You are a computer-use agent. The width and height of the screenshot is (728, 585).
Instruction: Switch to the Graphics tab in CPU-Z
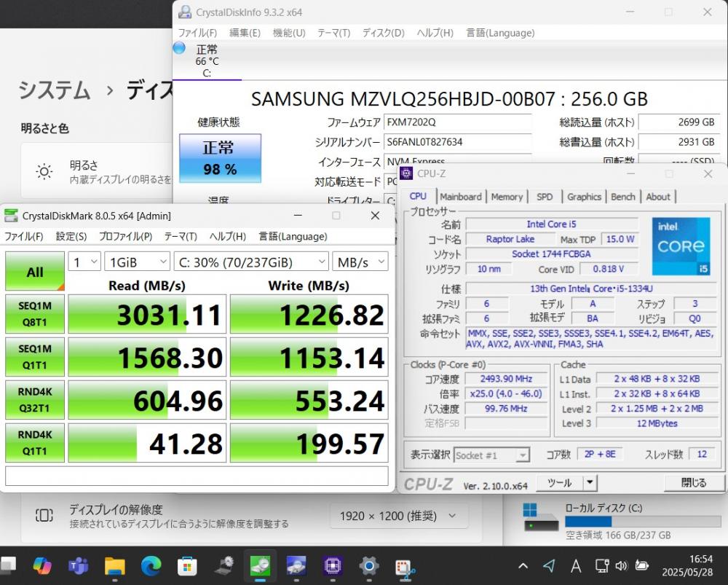click(x=584, y=197)
